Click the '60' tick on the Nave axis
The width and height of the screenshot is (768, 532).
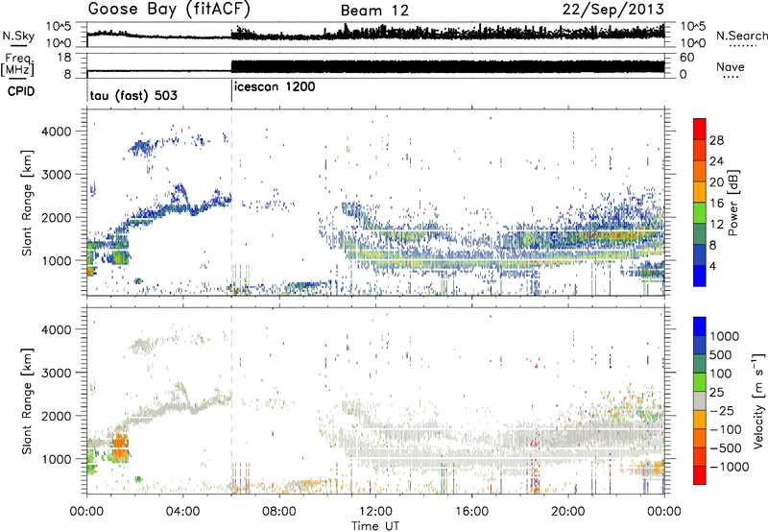[687, 58]
